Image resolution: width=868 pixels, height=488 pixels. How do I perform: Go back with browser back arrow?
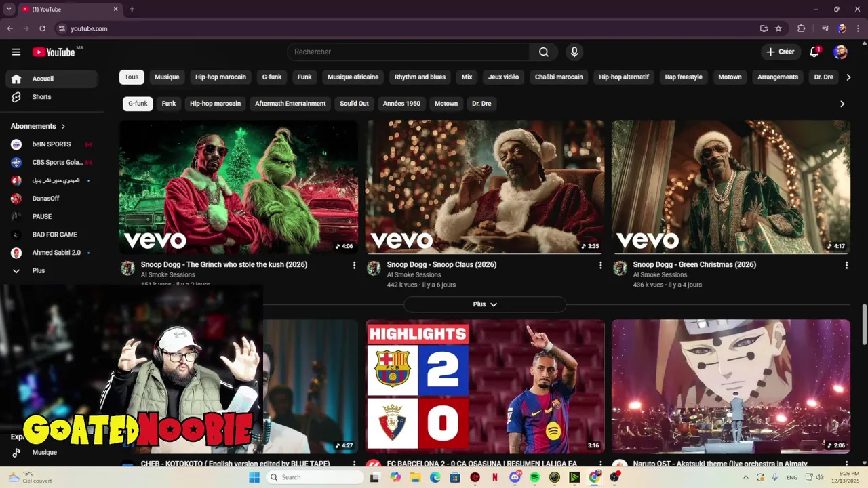[9, 28]
